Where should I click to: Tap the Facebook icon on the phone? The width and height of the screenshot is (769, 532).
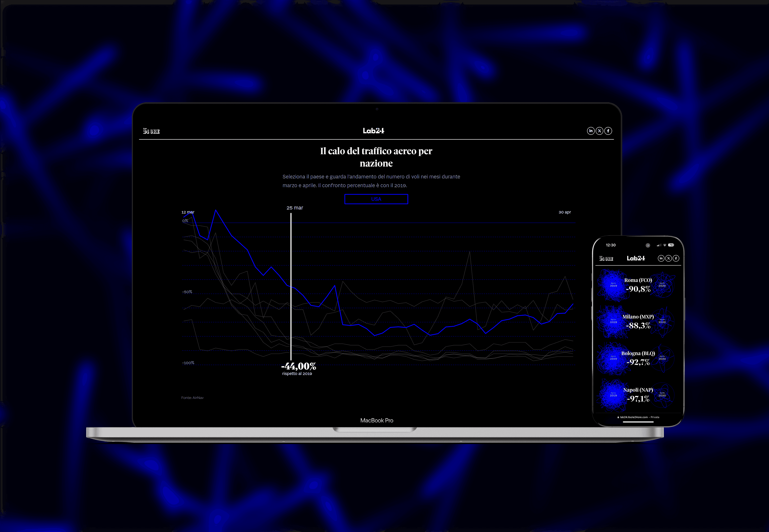coord(676,258)
